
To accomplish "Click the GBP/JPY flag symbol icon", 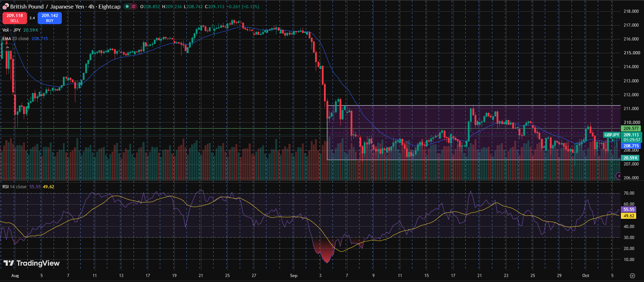I will (5, 6).
